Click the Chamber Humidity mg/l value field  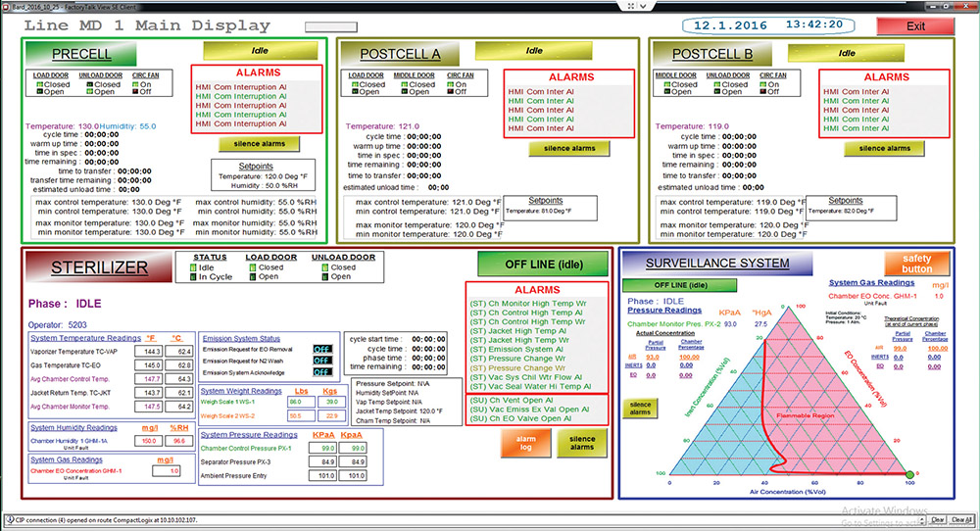click(150, 442)
